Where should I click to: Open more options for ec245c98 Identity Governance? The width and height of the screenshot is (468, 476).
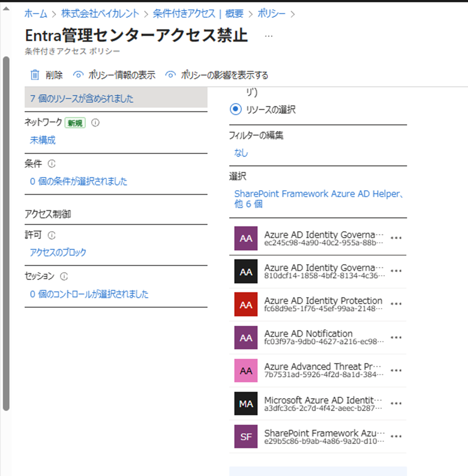click(x=396, y=238)
